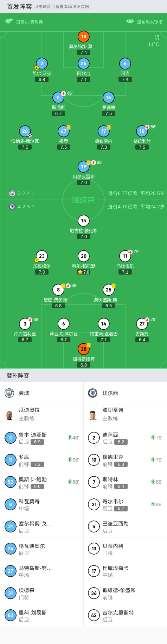Open number 47 Foden player circle
The image size is (167, 644).
(63, 131)
